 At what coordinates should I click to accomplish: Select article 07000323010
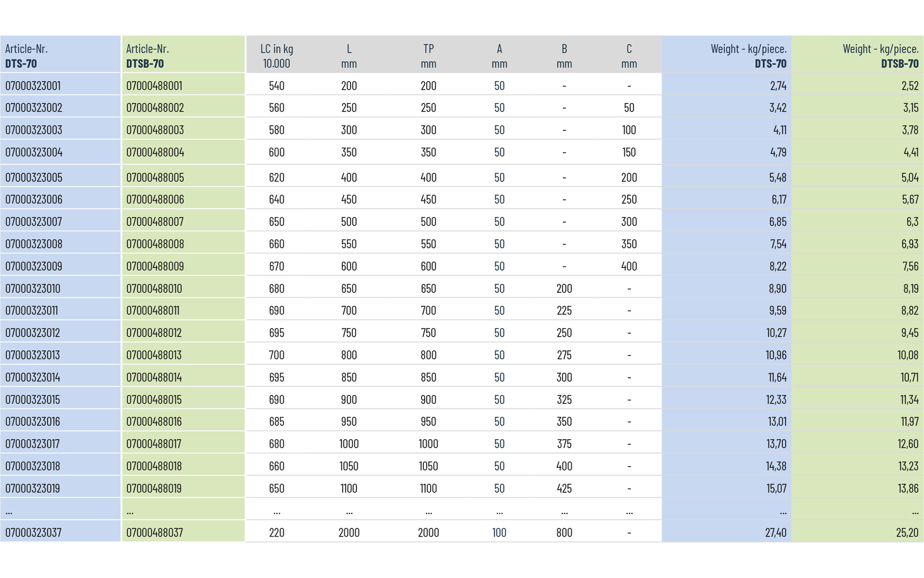(33, 289)
